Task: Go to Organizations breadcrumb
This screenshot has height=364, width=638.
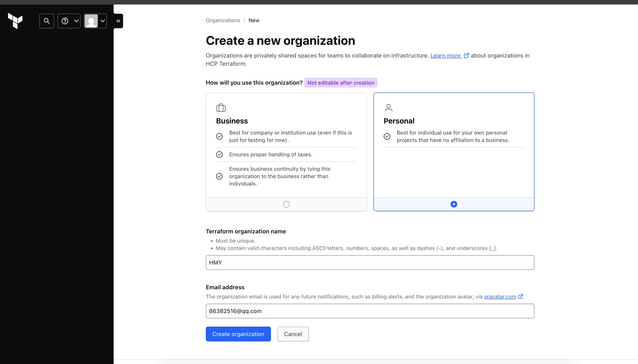Action: (223, 21)
